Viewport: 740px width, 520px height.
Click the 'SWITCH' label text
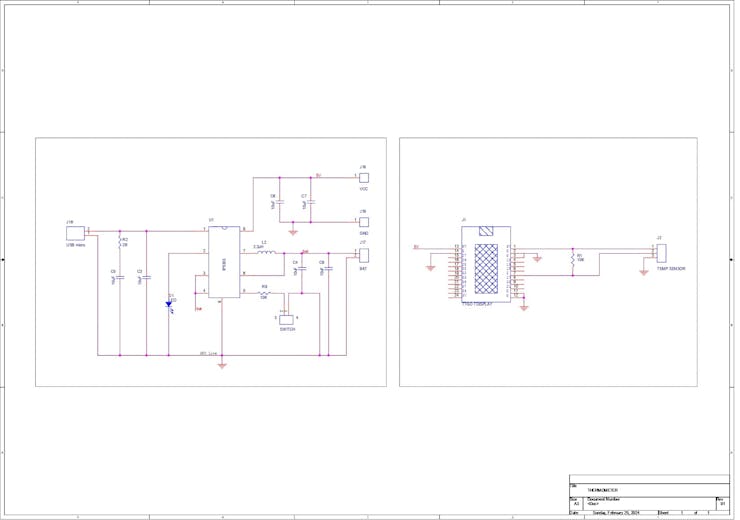[287, 329]
